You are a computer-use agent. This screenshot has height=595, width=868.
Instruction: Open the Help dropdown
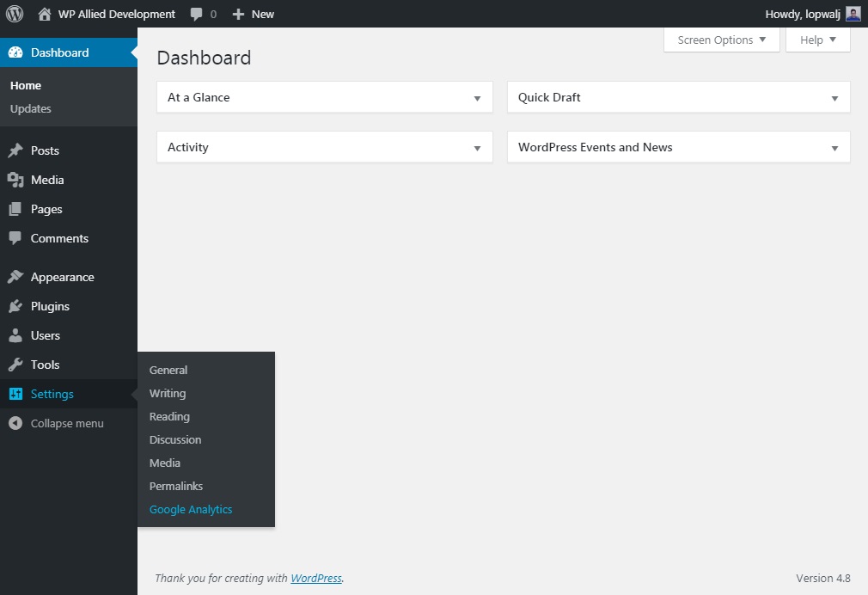point(817,40)
